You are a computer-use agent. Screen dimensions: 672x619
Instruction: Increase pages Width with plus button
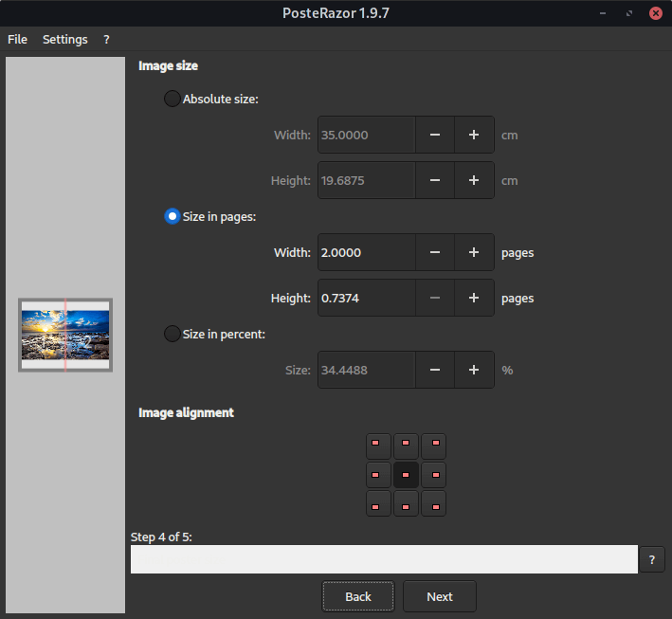tap(474, 252)
